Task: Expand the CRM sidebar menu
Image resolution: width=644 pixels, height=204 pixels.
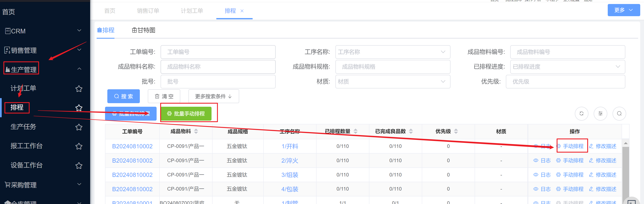Action: (79, 31)
